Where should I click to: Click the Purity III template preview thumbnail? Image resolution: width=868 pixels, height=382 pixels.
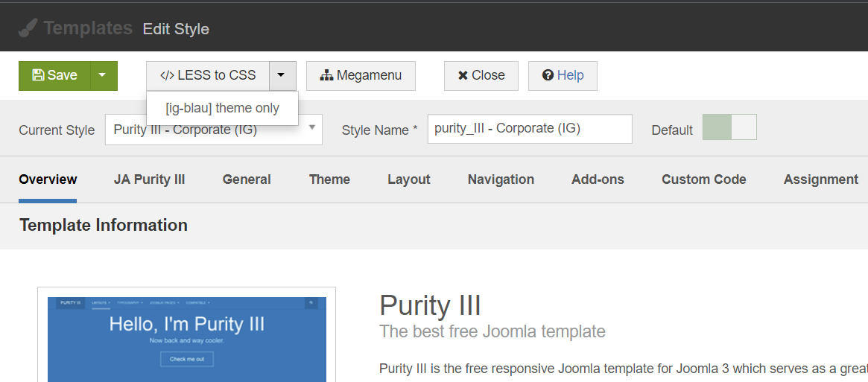[x=186, y=339]
